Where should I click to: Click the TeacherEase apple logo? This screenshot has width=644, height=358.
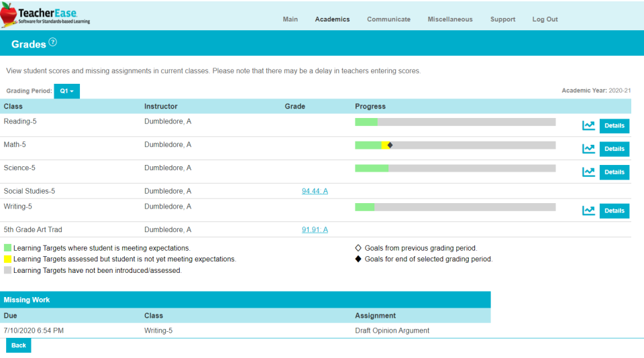coord(8,15)
